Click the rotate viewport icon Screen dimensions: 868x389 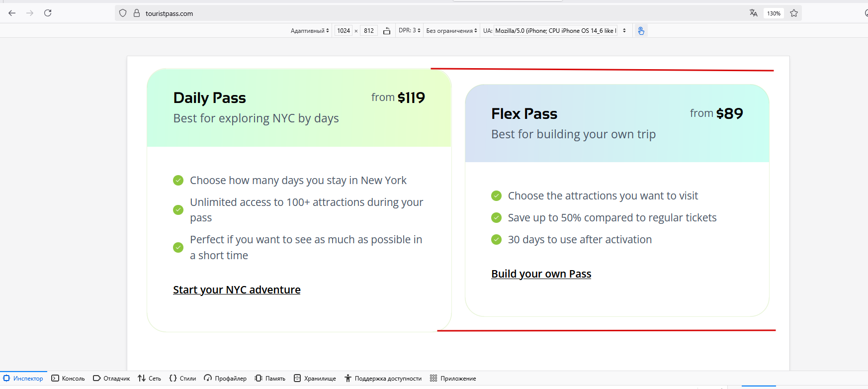pos(387,31)
